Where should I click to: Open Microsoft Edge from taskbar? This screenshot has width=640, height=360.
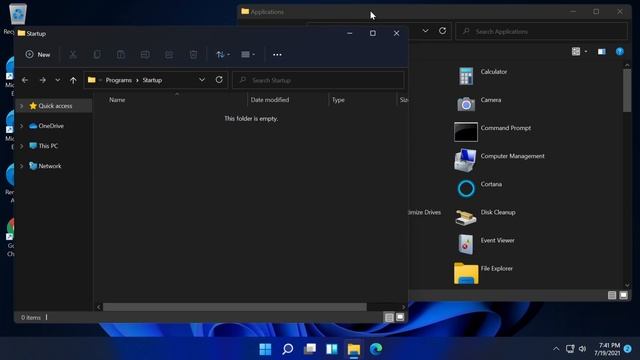(x=376, y=349)
